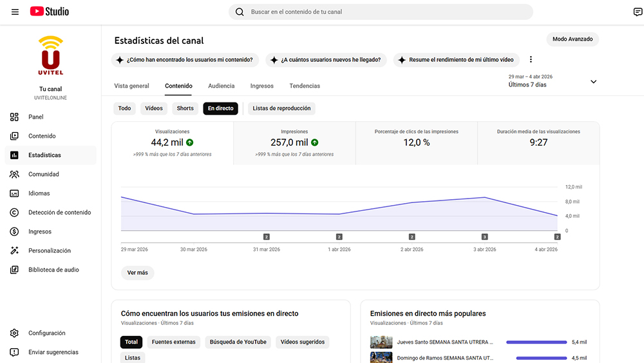This screenshot has width=644, height=363.
Task: Switch to the Audiencia tab
Action: click(x=221, y=86)
